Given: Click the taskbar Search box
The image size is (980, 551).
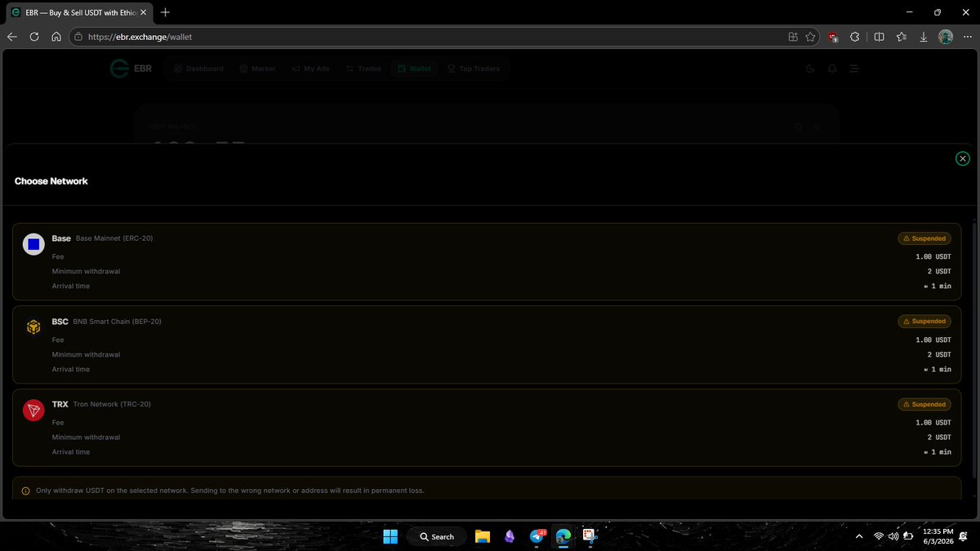Looking at the screenshot, I should (437, 536).
